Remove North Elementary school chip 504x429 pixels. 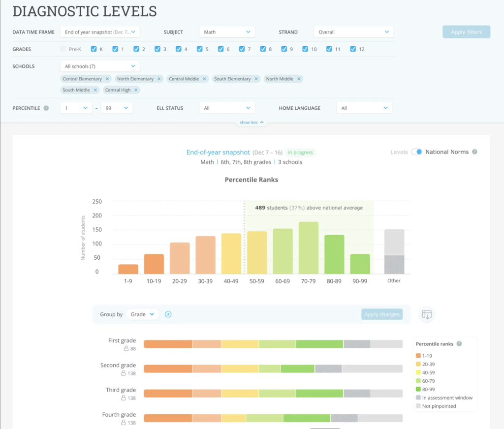click(159, 79)
